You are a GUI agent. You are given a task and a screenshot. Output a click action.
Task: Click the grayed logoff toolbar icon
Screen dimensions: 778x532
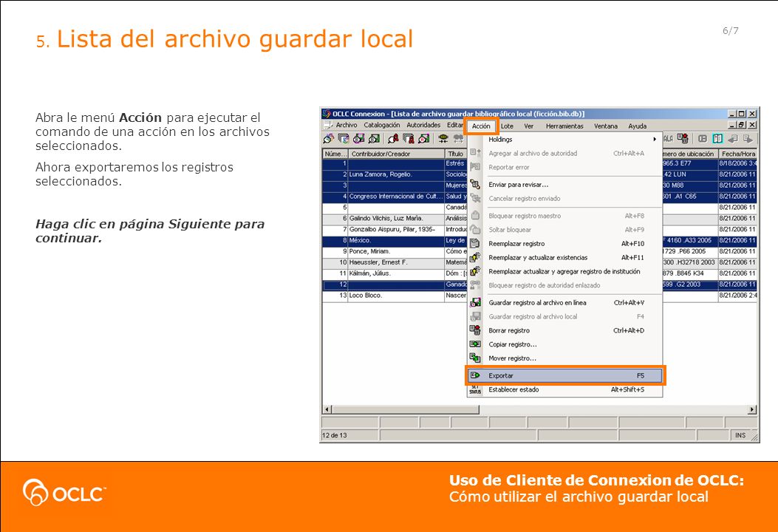point(459,138)
